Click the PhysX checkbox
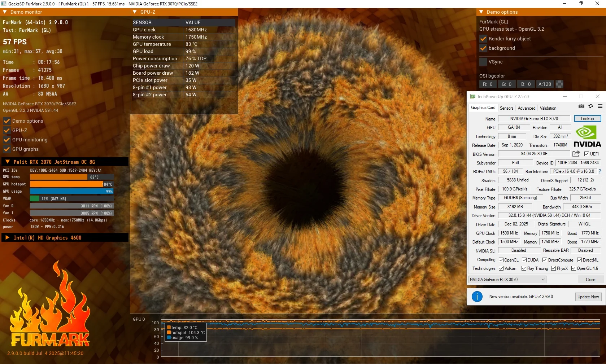Screen dimensions: 606x364 pos(553,268)
